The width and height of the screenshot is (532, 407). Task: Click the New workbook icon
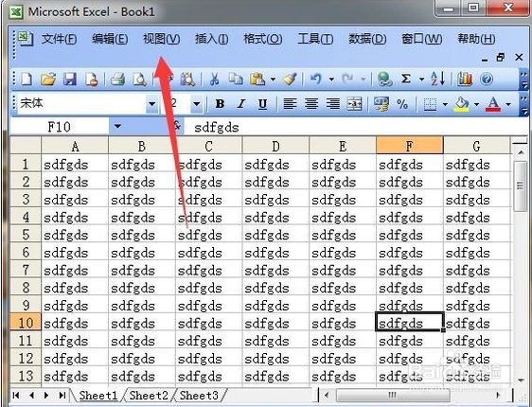[27, 80]
